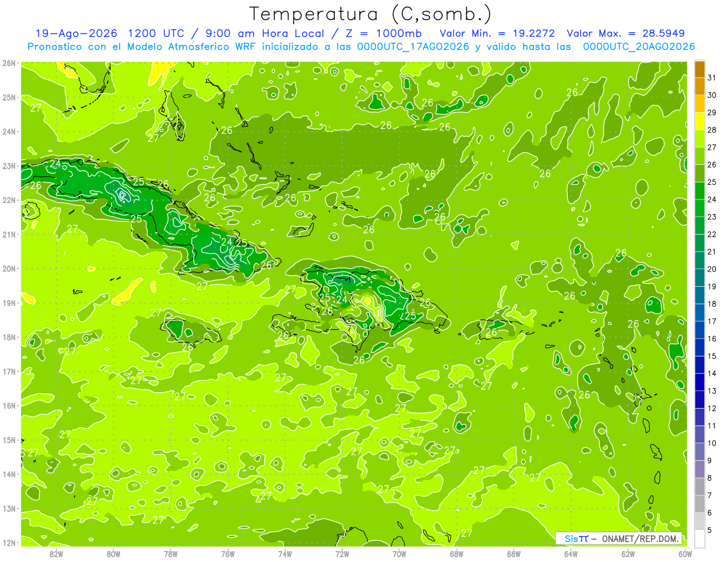
Task: Click the '5' colorbar label
Action: point(710,530)
